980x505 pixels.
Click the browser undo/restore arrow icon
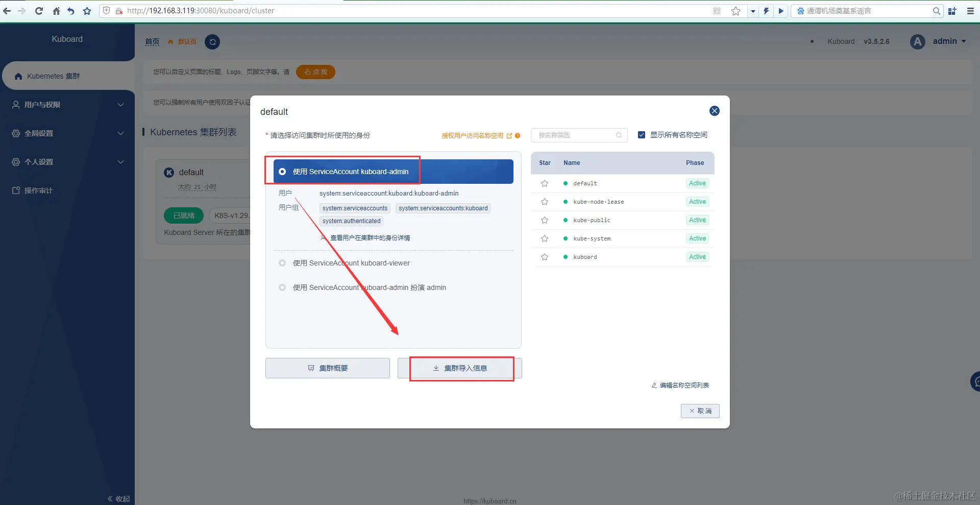tap(71, 11)
